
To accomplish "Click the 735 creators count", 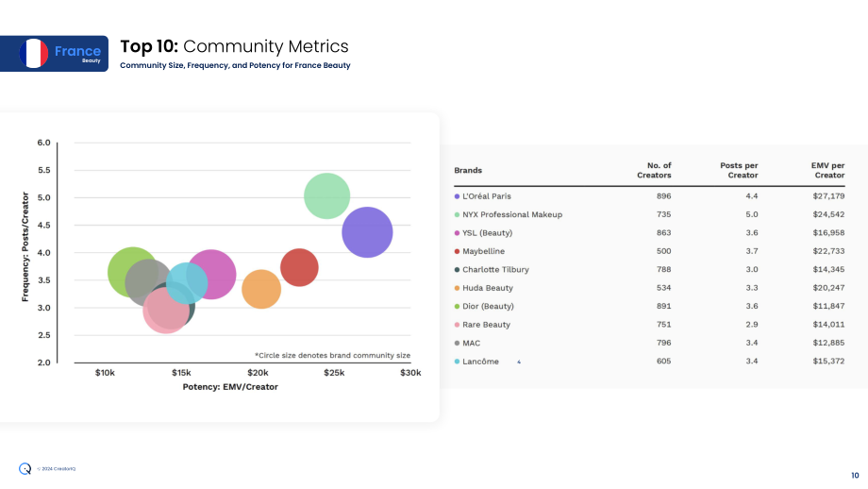I will [663, 214].
